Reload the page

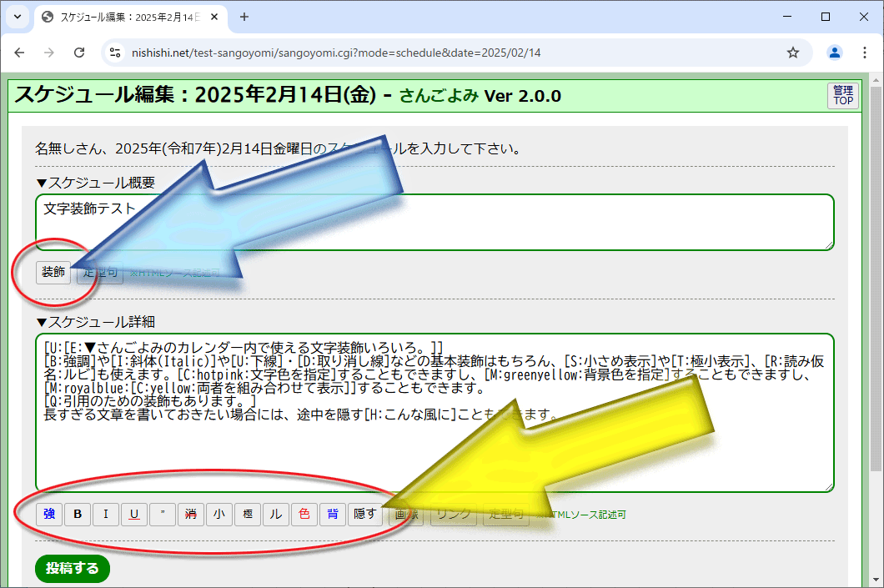pos(79,53)
